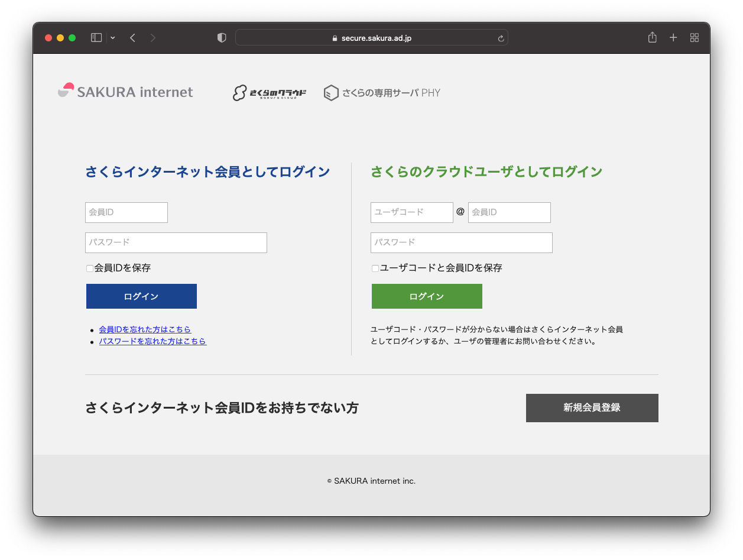Open a new tab with plus icon
The height and width of the screenshot is (560, 743).
click(x=673, y=38)
